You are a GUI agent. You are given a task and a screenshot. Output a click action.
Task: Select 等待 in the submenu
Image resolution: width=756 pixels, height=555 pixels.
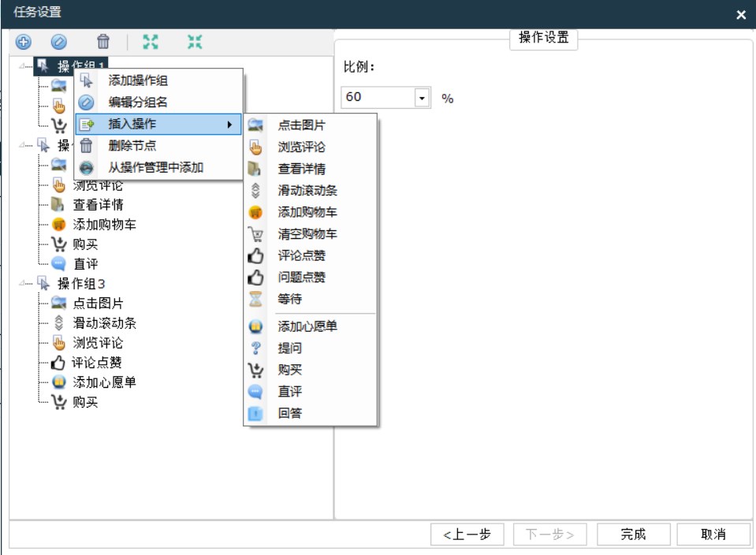point(311,299)
